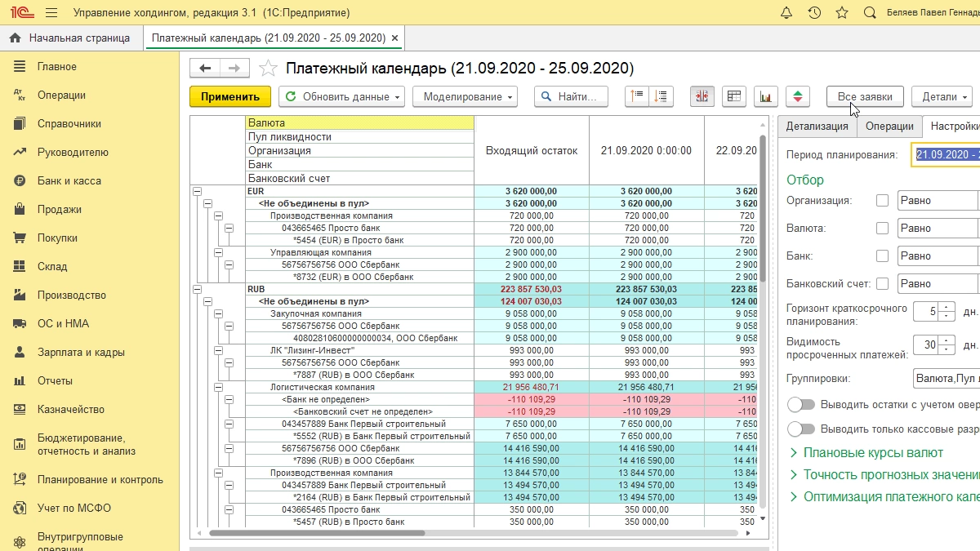
Task: Go back with the left arrow button
Action: (205, 69)
